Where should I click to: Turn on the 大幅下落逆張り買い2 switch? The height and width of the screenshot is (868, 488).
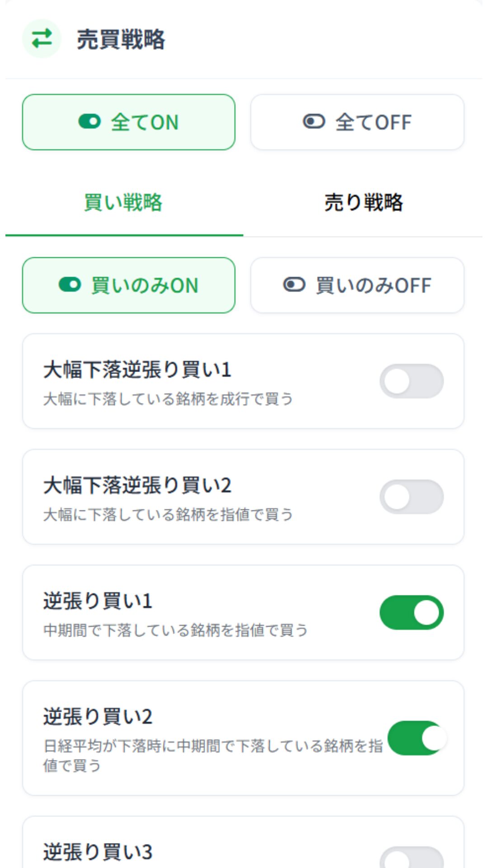411,497
